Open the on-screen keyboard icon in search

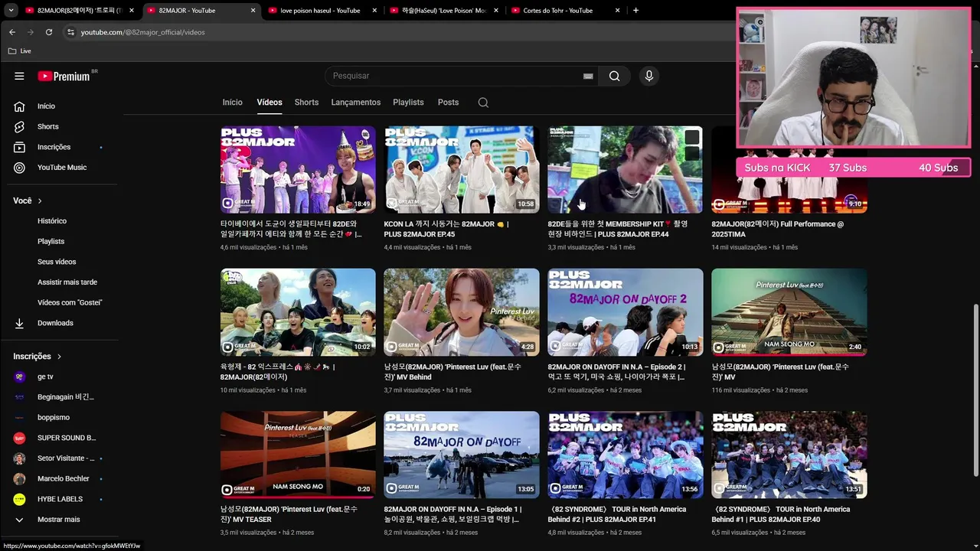[588, 76]
